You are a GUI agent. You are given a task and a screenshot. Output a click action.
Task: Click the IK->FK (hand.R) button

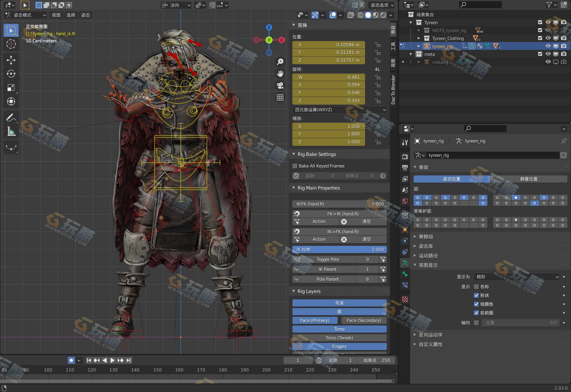(x=340, y=232)
